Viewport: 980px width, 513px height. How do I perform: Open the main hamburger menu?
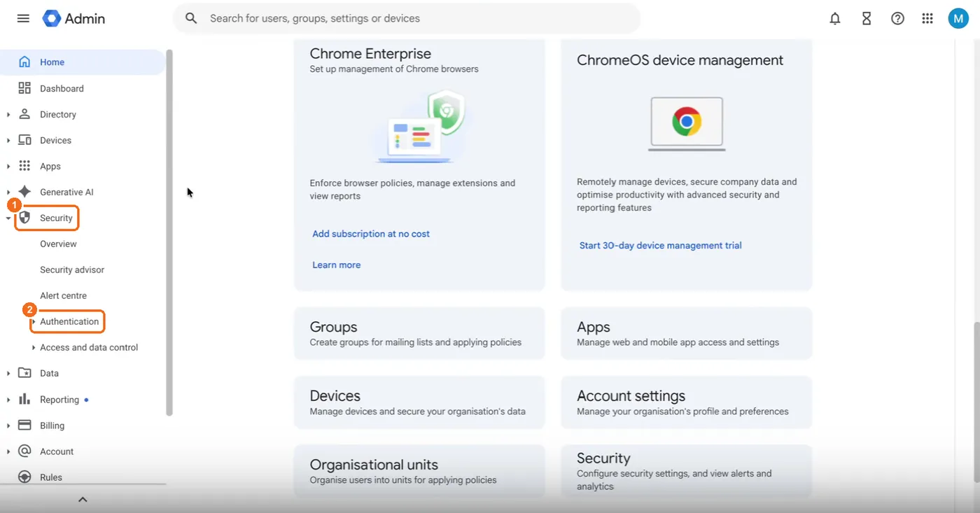(x=23, y=19)
